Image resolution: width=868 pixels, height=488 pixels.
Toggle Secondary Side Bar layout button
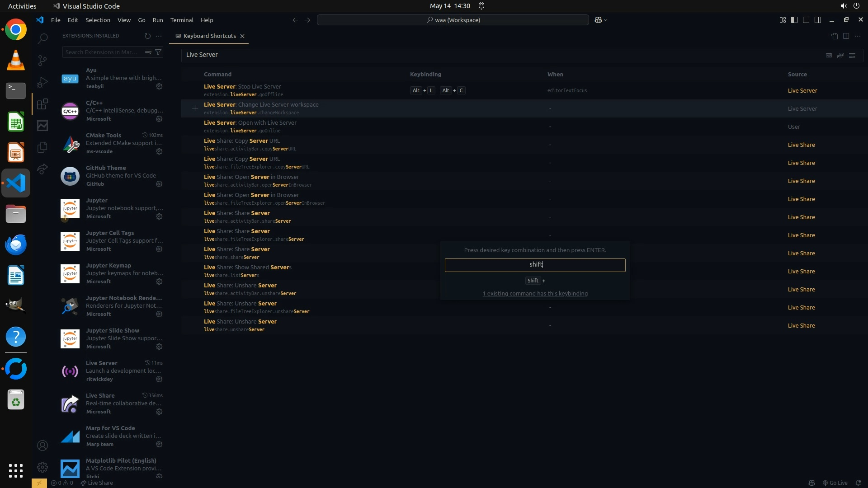(x=818, y=20)
